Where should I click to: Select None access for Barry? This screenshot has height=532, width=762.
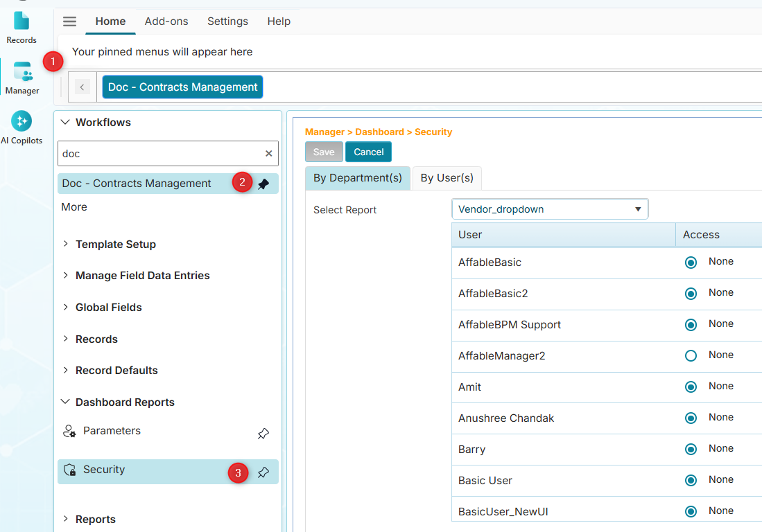(x=691, y=449)
